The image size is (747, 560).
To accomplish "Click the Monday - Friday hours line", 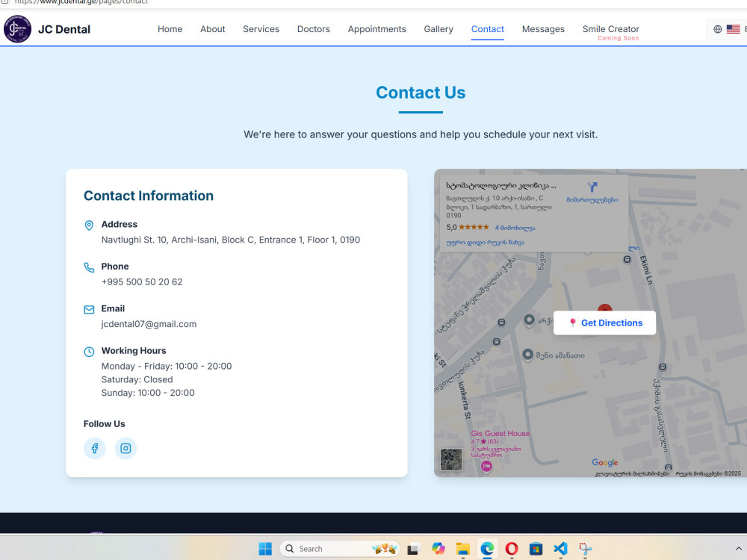I will [167, 366].
